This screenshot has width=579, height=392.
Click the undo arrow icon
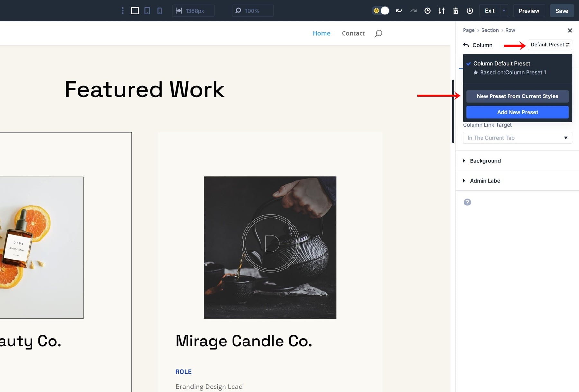[x=399, y=11]
